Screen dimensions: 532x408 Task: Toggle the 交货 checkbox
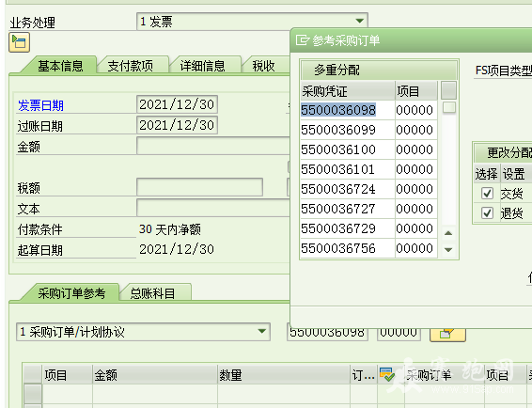click(487, 194)
